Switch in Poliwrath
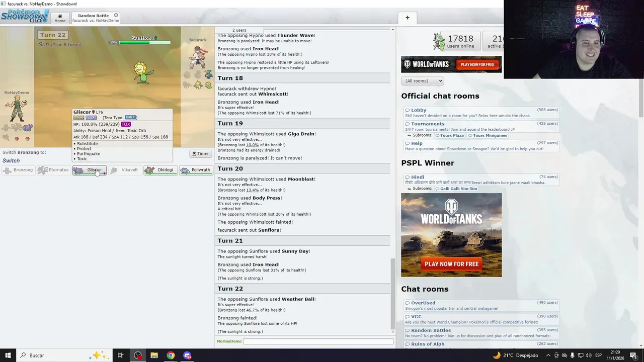Viewport: 644px width, 362px height. coord(196,170)
